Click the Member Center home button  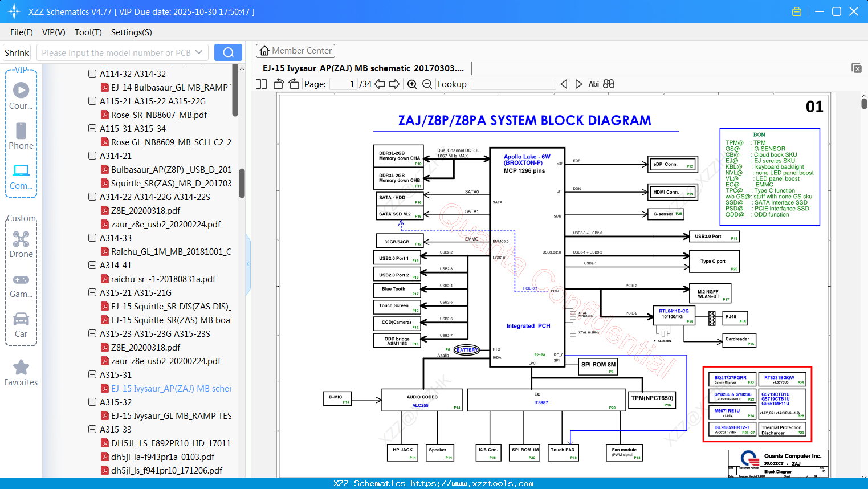295,51
